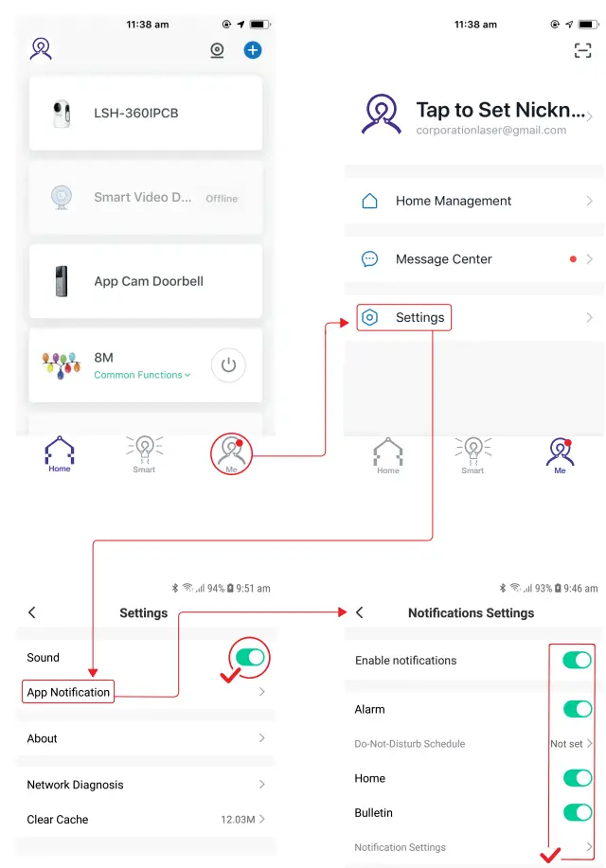Image resolution: width=606 pixels, height=868 pixels.
Task: Open the LSH-360IPCB camera card
Action: (146, 113)
